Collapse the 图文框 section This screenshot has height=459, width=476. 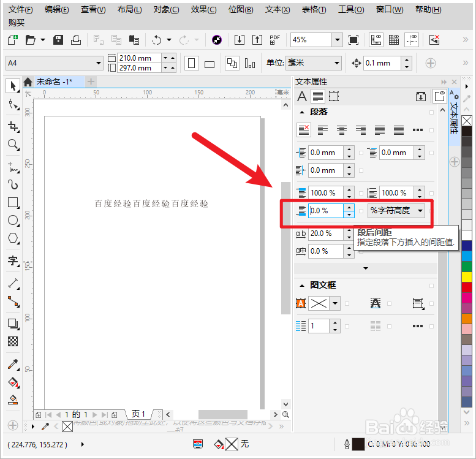click(x=302, y=286)
